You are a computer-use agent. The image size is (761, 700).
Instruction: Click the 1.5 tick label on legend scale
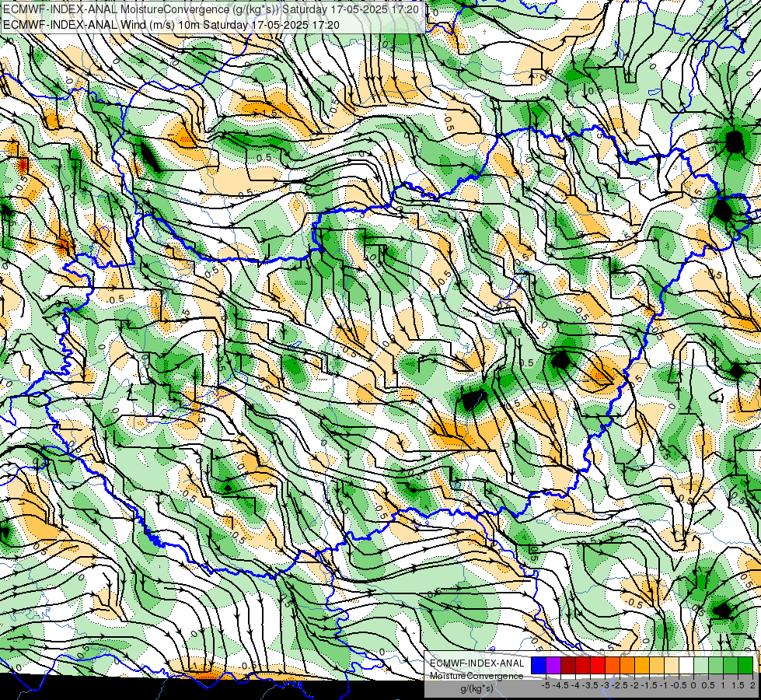(738, 685)
